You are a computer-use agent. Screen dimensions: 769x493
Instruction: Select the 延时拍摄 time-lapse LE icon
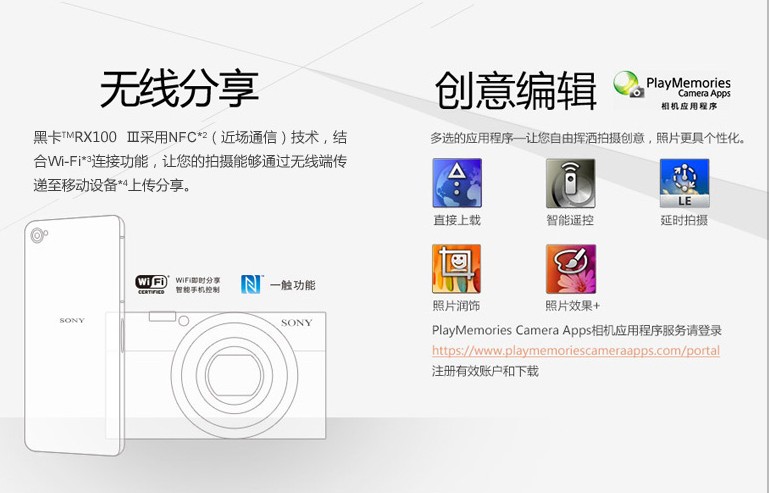tap(684, 183)
